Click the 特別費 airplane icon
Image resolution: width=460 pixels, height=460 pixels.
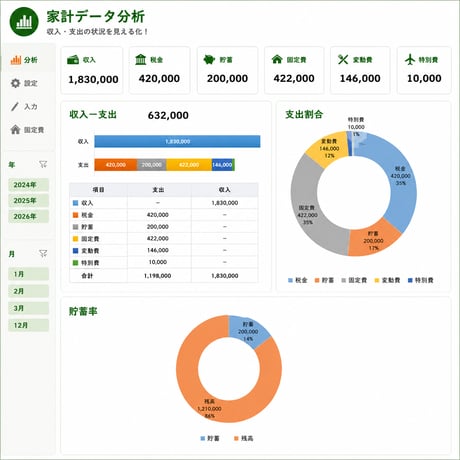(x=410, y=59)
